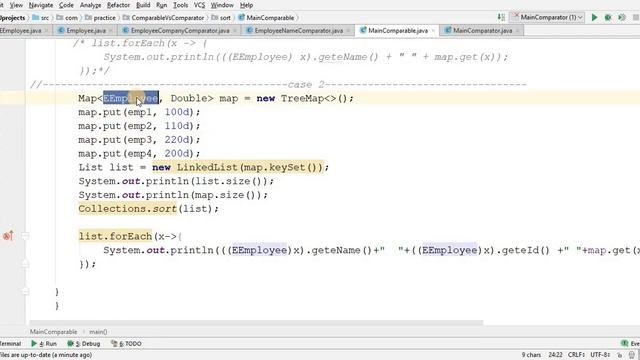Click the ComparableVsComparator breadcrumb
Screen dimensions: 640x360
(x=163, y=18)
